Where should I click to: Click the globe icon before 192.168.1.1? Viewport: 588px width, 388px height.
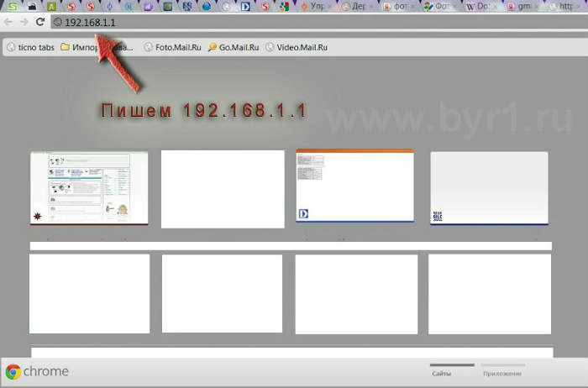[x=57, y=22]
